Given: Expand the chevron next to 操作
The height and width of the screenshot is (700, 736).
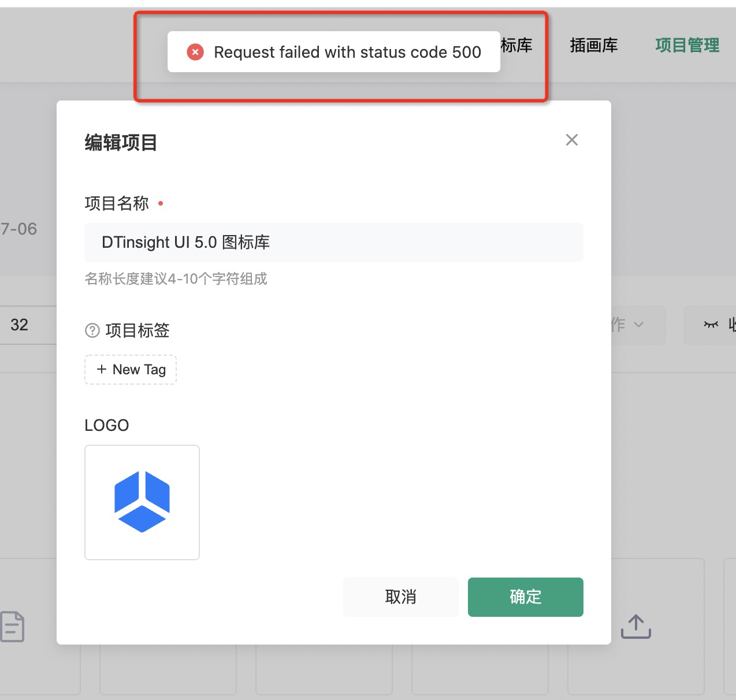Looking at the screenshot, I should (x=639, y=325).
